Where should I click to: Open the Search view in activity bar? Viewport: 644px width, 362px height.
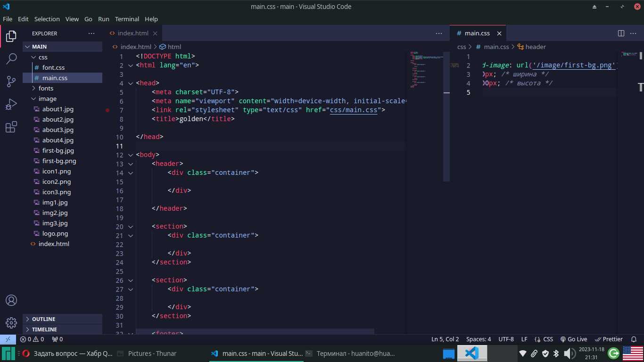(x=11, y=59)
